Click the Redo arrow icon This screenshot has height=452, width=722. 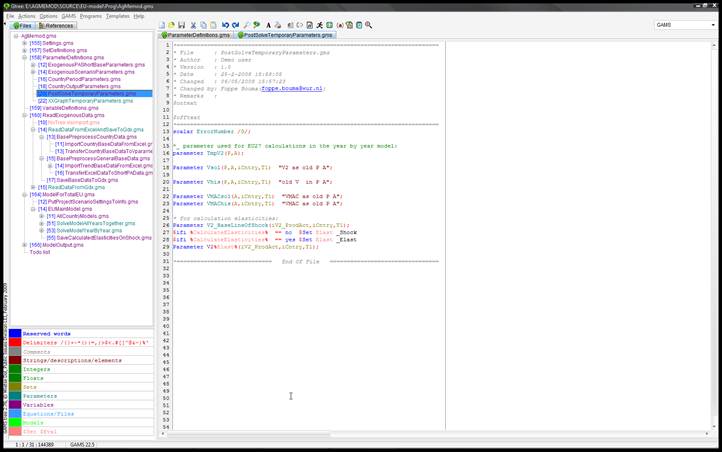click(235, 25)
